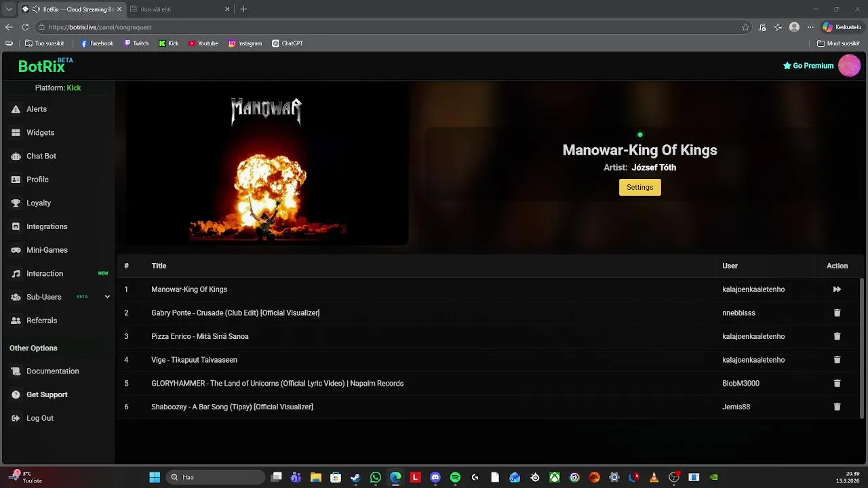Delete Vige - Tikapuut Taivaaseen from queue
Screen dimensions: 868x488
(x=837, y=360)
